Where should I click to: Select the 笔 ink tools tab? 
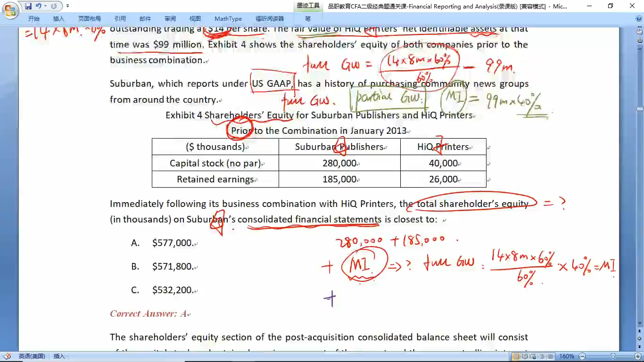(308, 19)
